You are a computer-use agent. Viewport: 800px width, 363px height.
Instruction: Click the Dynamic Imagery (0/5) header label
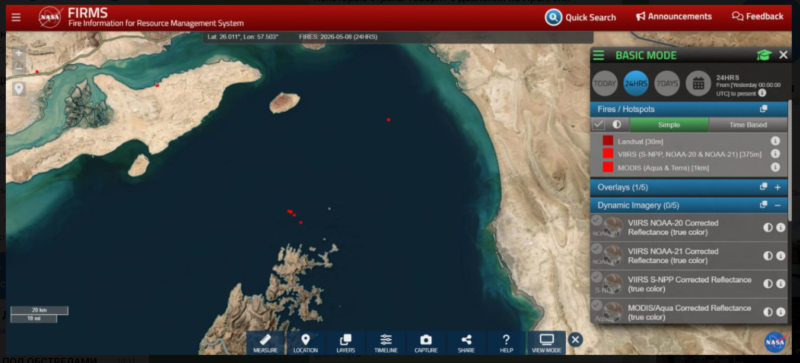coord(638,205)
